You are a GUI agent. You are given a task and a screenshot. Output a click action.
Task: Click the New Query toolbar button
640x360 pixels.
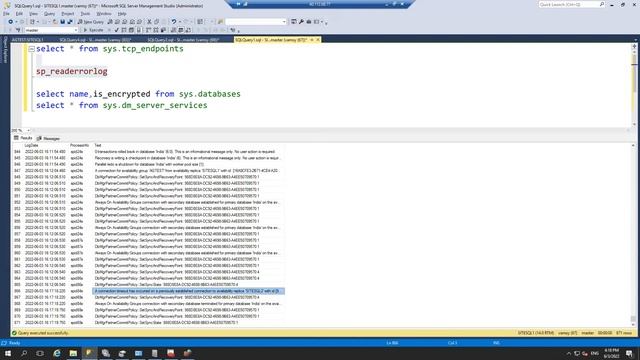click(x=91, y=22)
